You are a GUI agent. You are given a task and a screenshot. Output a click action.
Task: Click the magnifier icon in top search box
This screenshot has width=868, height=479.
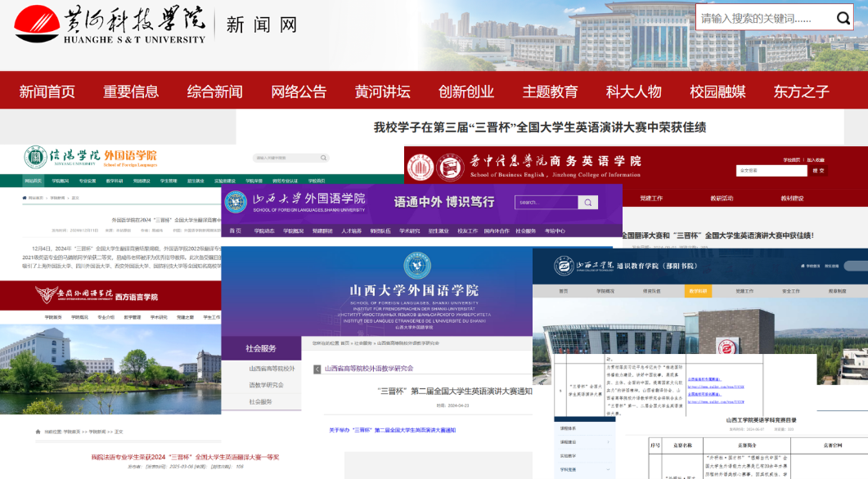843,18
